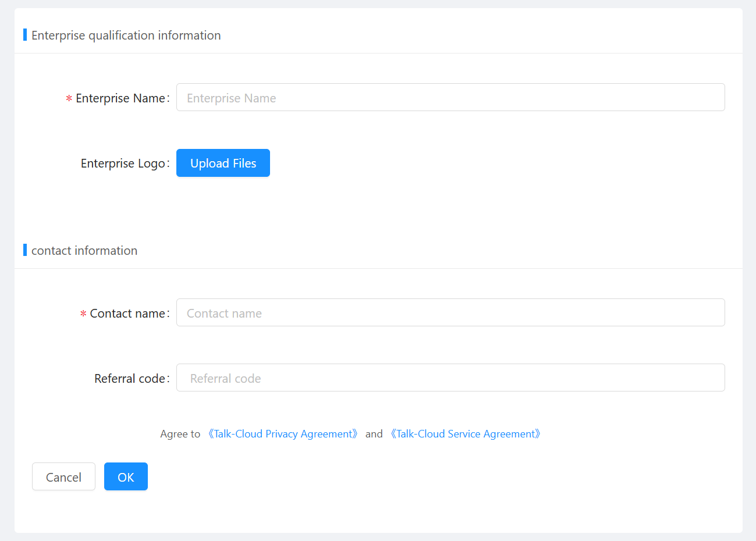Click the Enterprise Name input field
Viewport: 756px width, 541px height.
pos(450,98)
